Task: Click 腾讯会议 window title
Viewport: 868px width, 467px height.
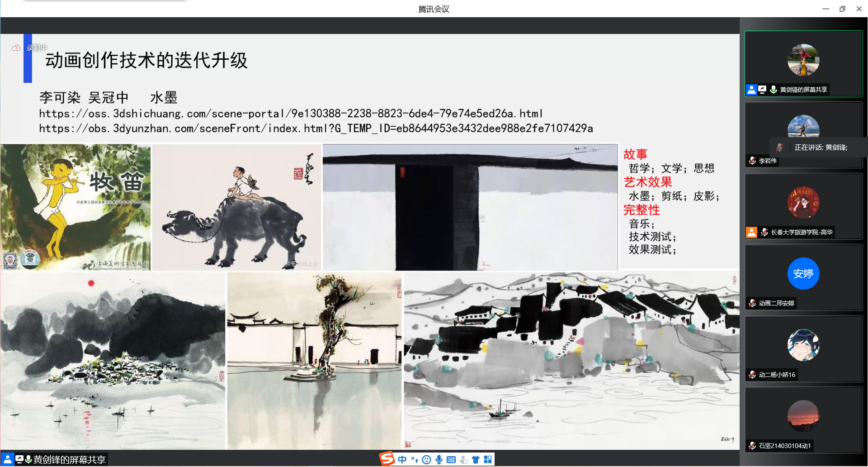Action: [434, 9]
